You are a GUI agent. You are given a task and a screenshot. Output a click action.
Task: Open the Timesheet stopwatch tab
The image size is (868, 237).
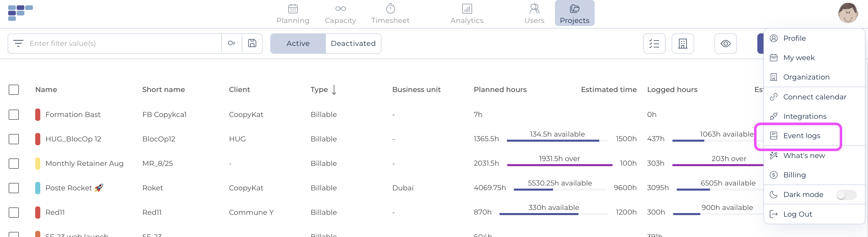(x=390, y=14)
